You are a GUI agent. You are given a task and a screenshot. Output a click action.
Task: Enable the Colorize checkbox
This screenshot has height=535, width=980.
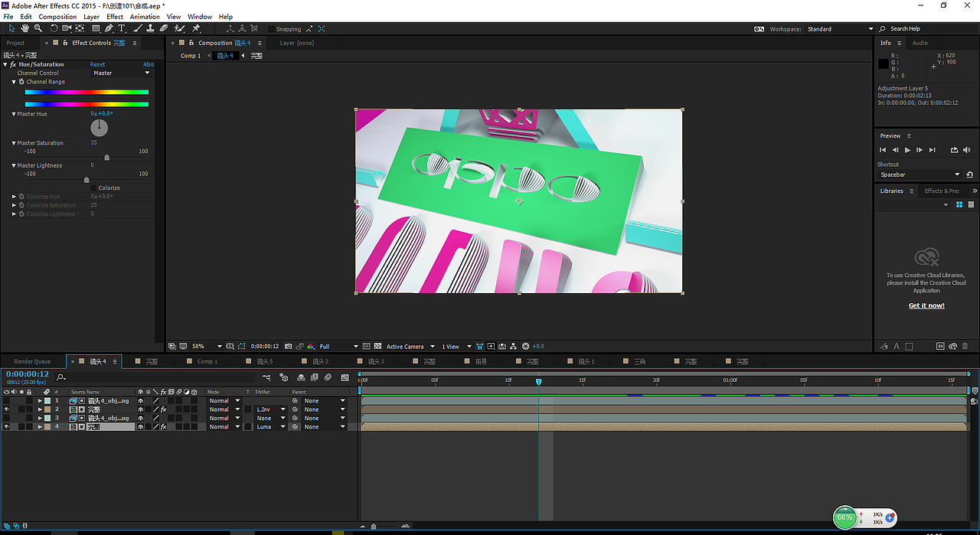93,188
